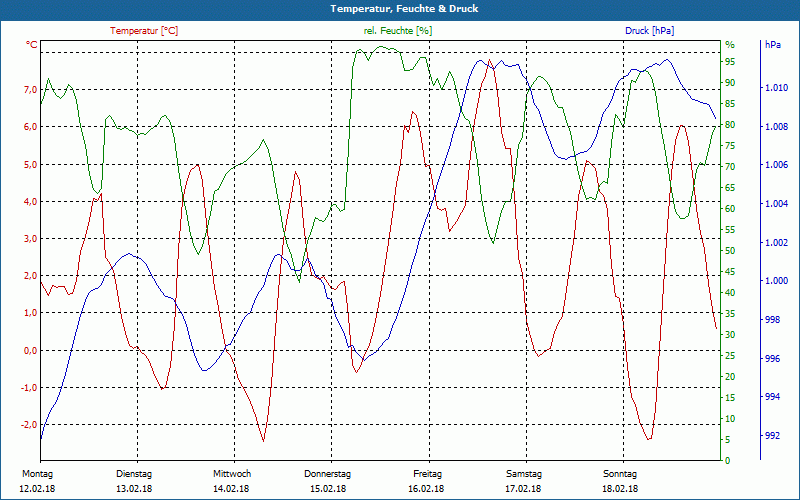This screenshot has height=500, width=800.
Task: Click the '50' humidity axis value
Action: click(x=730, y=251)
